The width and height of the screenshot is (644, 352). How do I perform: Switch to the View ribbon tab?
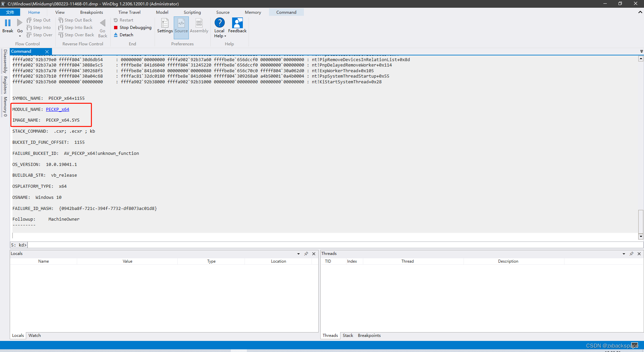[60, 12]
